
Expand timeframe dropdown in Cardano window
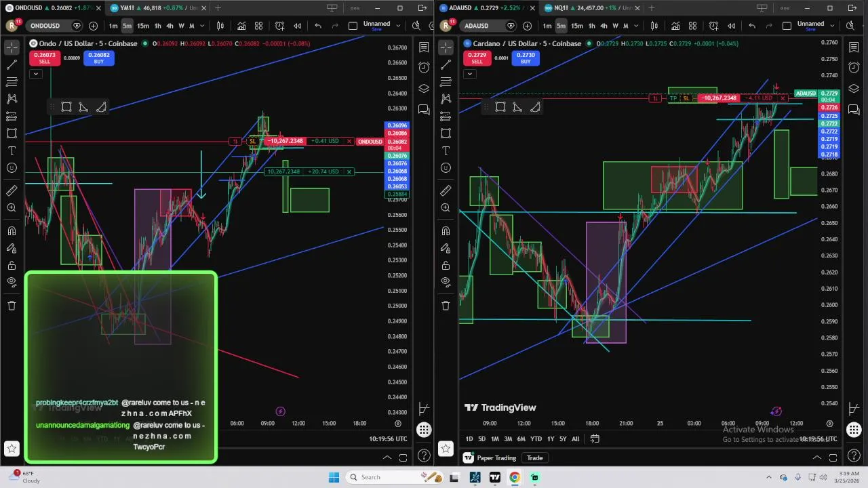(x=635, y=26)
